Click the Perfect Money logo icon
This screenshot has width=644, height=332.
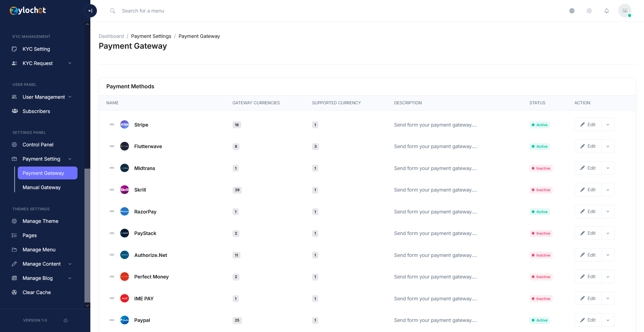point(124,277)
